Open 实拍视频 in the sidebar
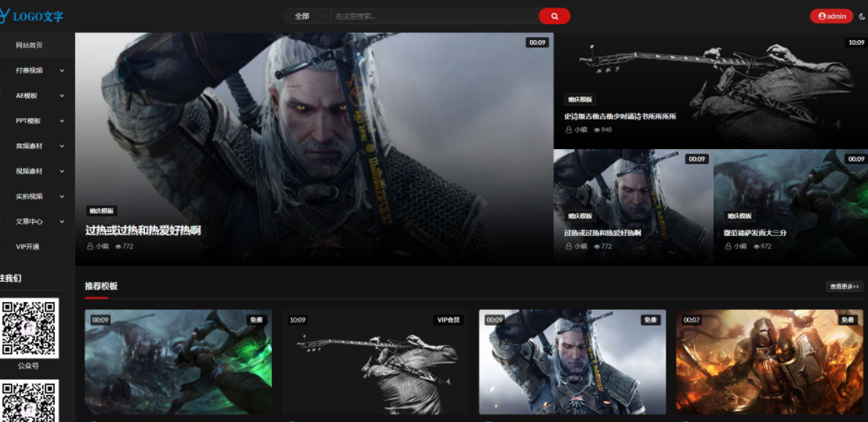 [x=29, y=196]
